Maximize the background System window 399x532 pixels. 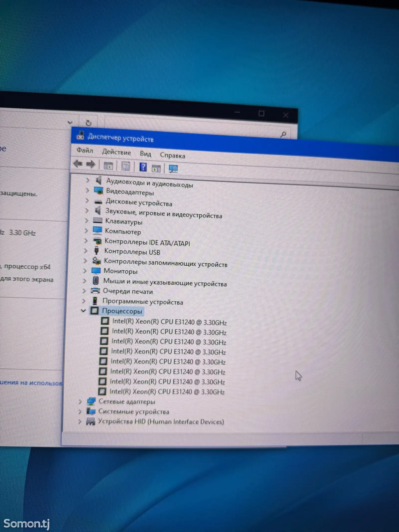tap(261, 114)
